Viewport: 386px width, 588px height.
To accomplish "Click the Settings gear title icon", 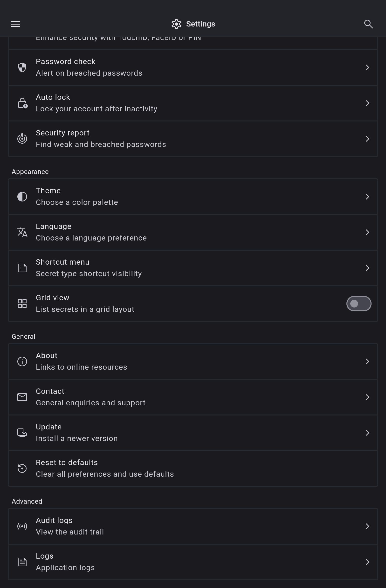I will point(176,24).
